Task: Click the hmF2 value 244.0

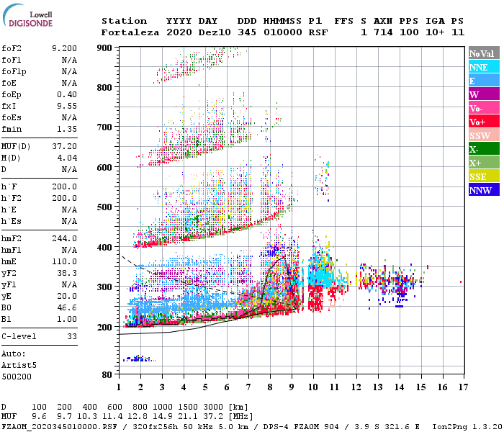Action: coord(64,238)
